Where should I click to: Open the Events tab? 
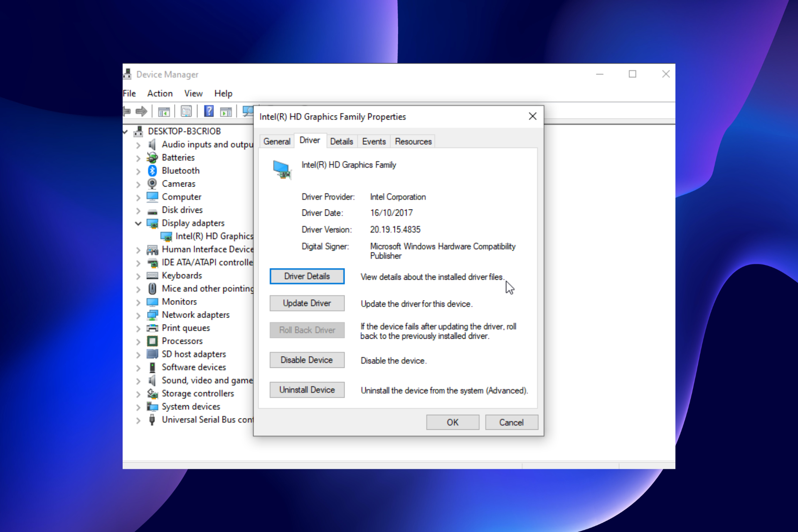[x=374, y=142]
